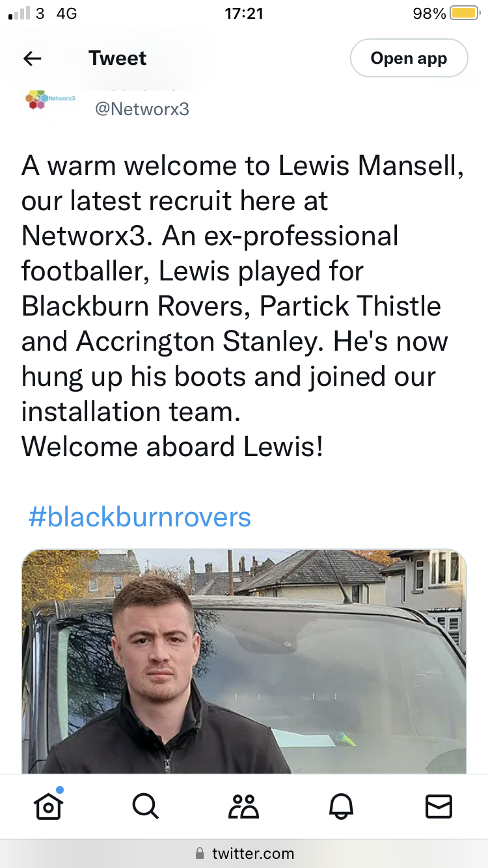488x868 pixels.
Task: Open the Home tab icon
Action: coord(48,806)
